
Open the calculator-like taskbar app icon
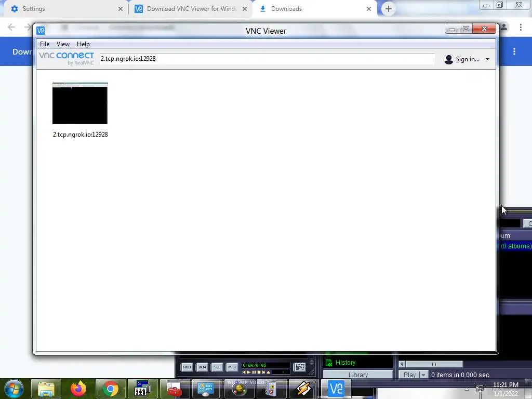point(142,389)
